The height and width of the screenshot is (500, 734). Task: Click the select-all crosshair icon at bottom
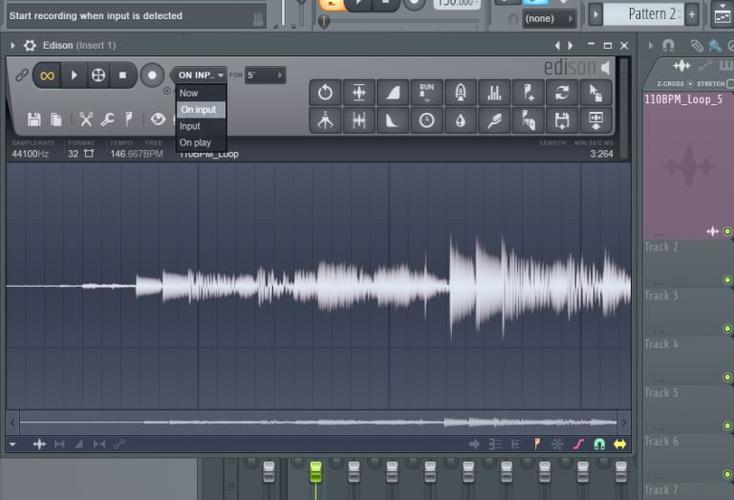pos(39,444)
